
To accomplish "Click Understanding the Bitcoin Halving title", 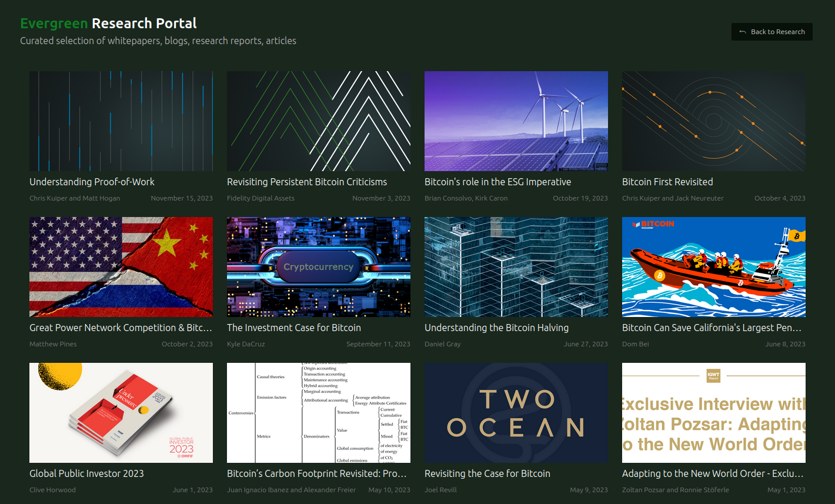I will pos(497,328).
